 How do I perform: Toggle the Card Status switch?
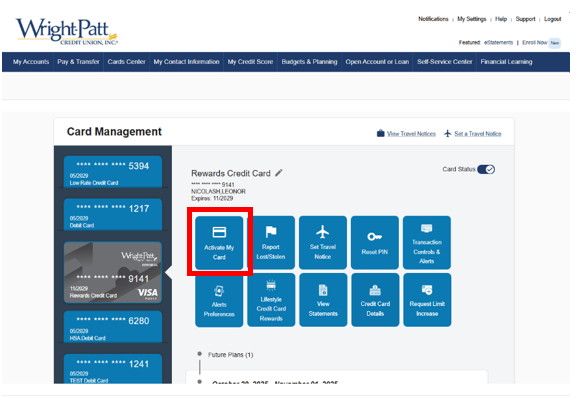tap(486, 169)
